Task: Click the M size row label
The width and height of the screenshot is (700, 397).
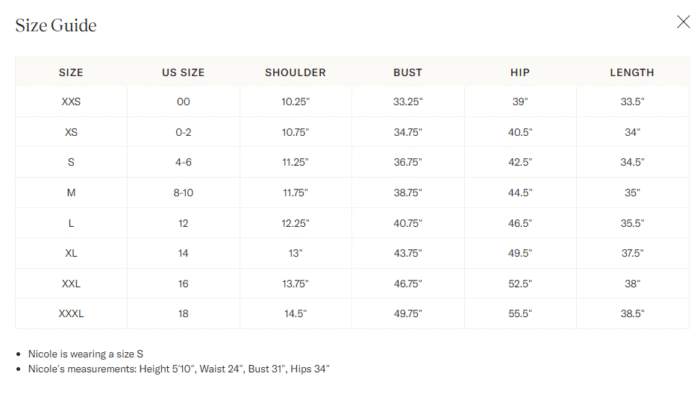Action: point(71,193)
